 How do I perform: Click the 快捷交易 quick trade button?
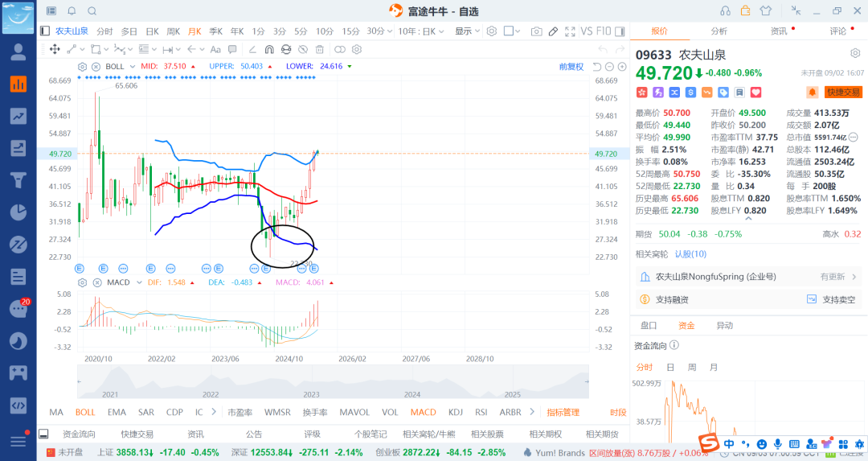click(x=843, y=93)
